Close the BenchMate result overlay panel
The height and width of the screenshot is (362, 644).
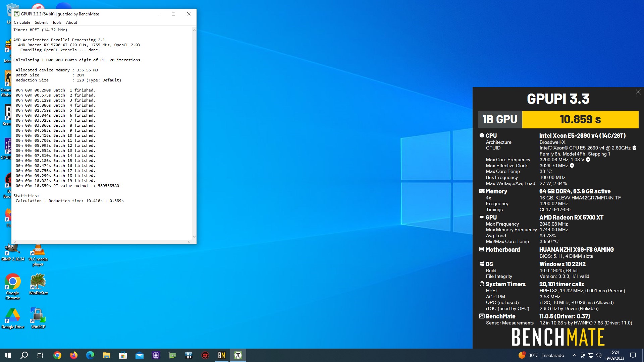tap(638, 92)
